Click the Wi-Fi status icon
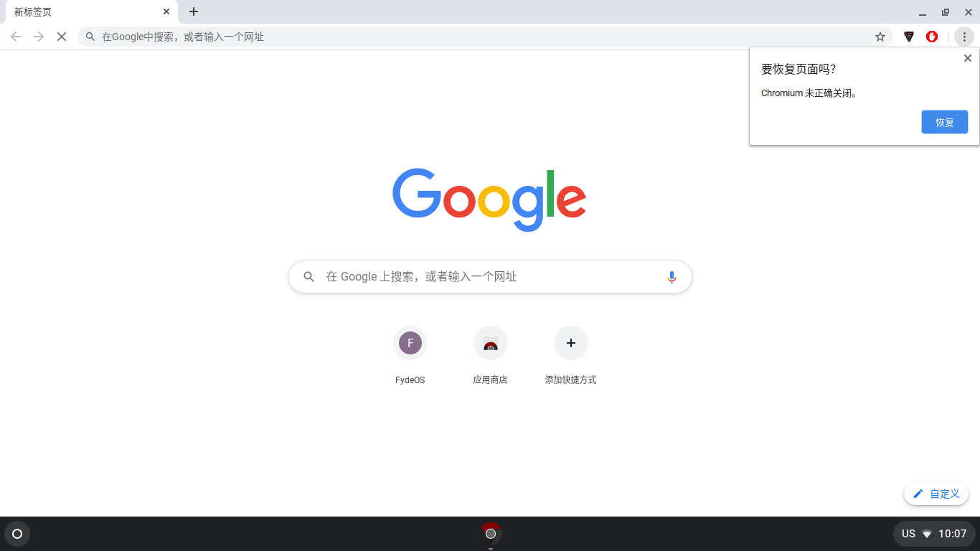The image size is (980, 551). click(x=927, y=534)
